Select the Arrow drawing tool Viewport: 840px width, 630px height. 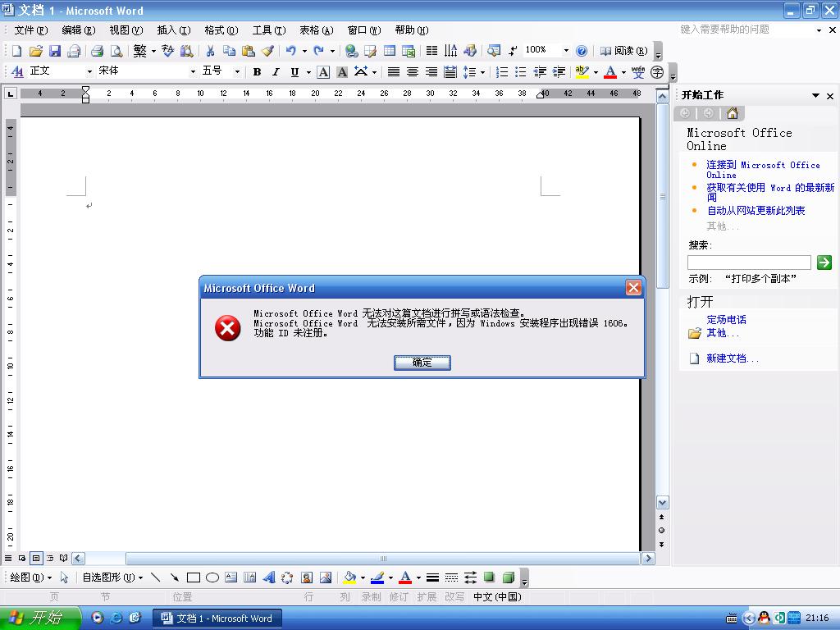(x=174, y=577)
